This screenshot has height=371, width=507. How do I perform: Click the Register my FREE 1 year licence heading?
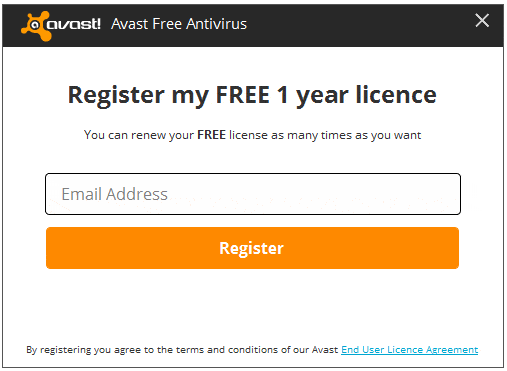pyautogui.click(x=252, y=96)
